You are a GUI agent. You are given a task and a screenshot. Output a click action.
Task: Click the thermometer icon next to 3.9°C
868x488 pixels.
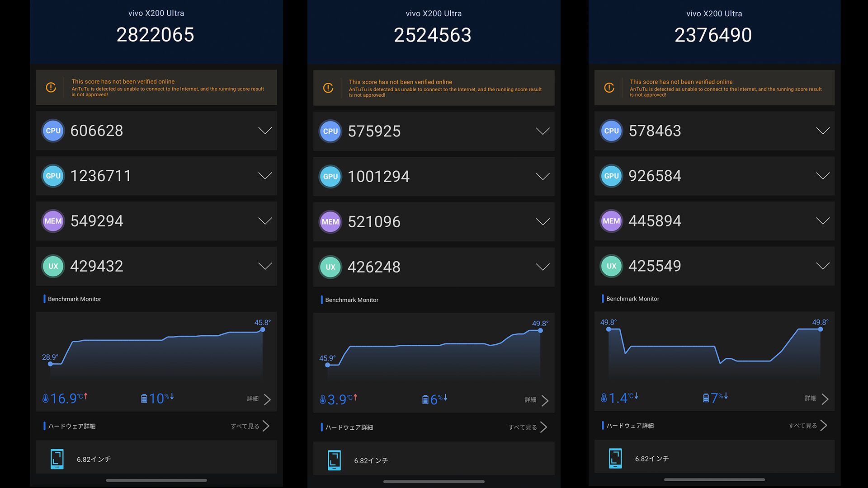coord(322,399)
